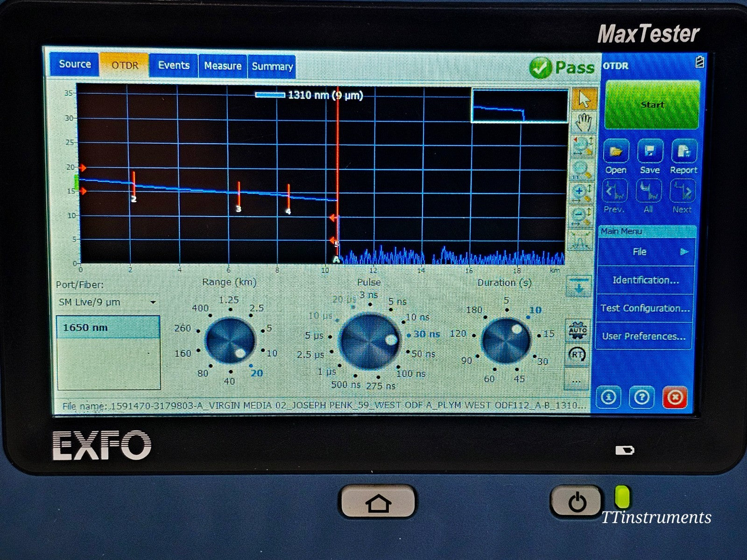Collapse graph with the down-arrow button
The image size is (747, 560).
pos(579,286)
